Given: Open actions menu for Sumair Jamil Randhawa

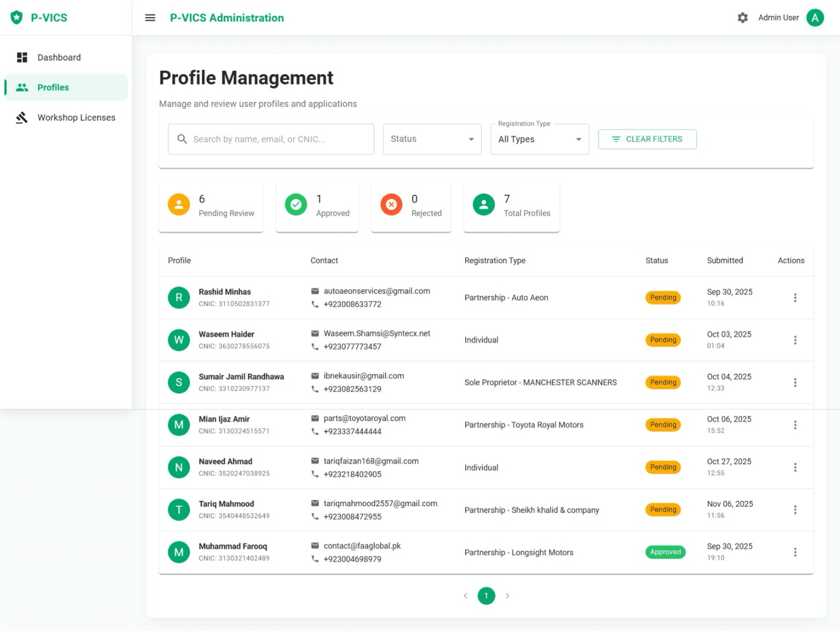Looking at the screenshot, I should 795,383.
